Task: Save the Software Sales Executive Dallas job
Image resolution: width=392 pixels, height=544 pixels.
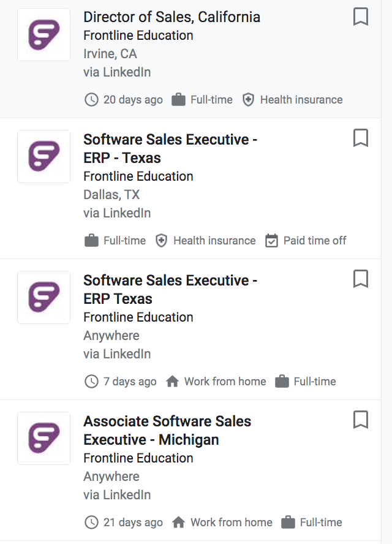Action: [360, 138]
